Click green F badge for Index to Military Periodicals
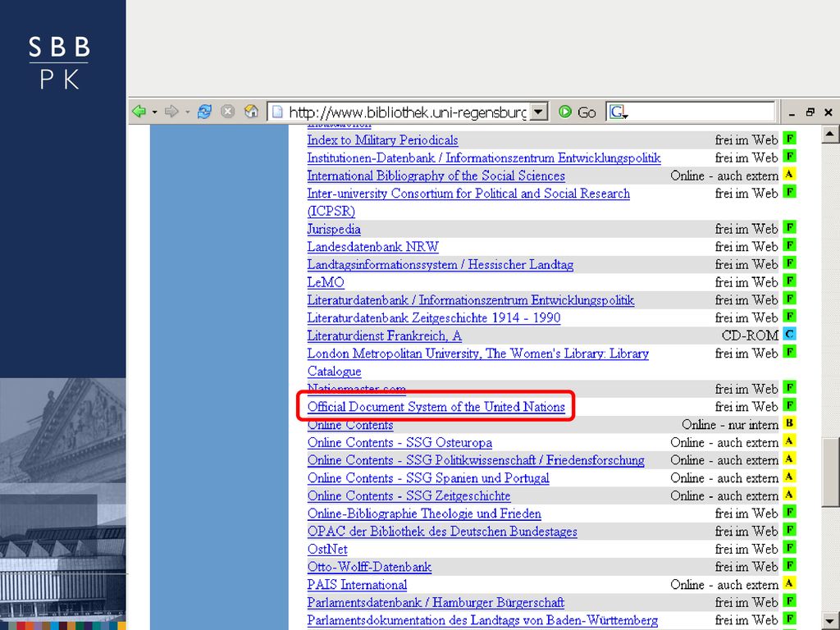 click(x=789, y=138)
